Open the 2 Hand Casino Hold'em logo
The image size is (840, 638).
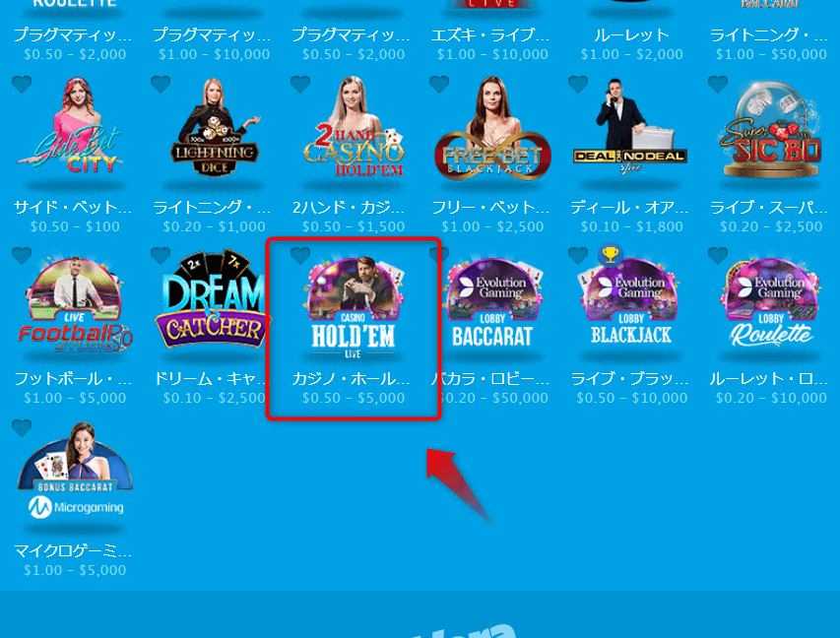[354, 129]
